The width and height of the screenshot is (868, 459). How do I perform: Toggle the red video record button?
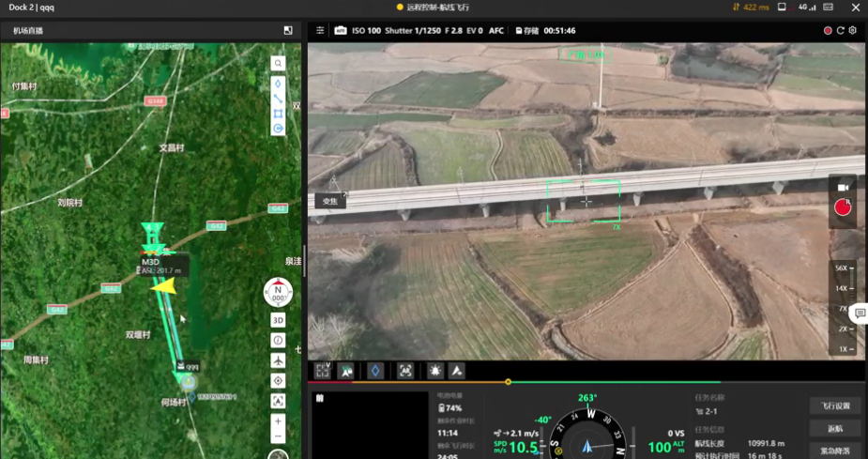843,207
